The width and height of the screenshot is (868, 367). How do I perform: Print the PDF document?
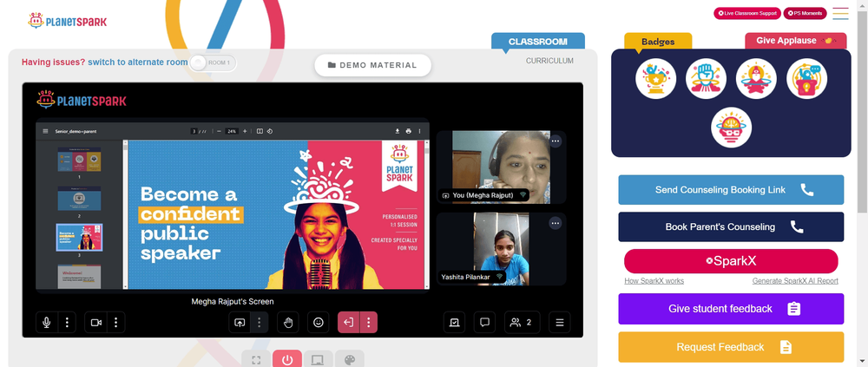409,131
